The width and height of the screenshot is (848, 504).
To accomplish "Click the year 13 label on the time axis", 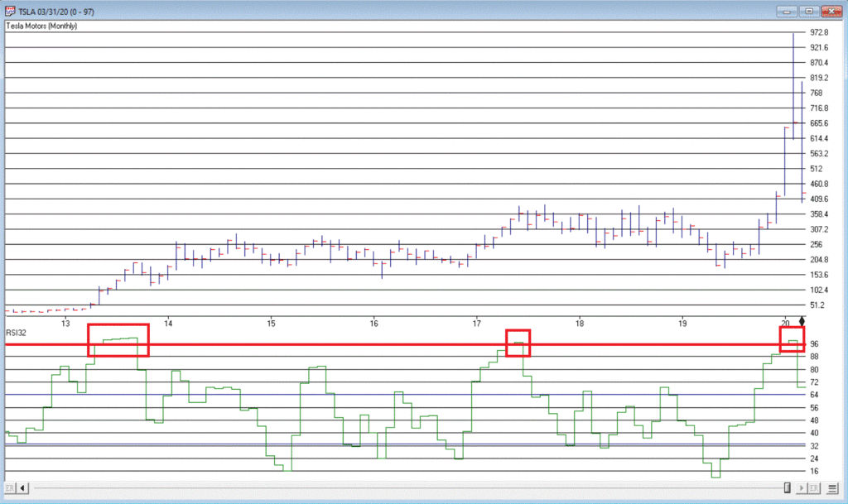I will pyautogui.click(x=65, y=324).
